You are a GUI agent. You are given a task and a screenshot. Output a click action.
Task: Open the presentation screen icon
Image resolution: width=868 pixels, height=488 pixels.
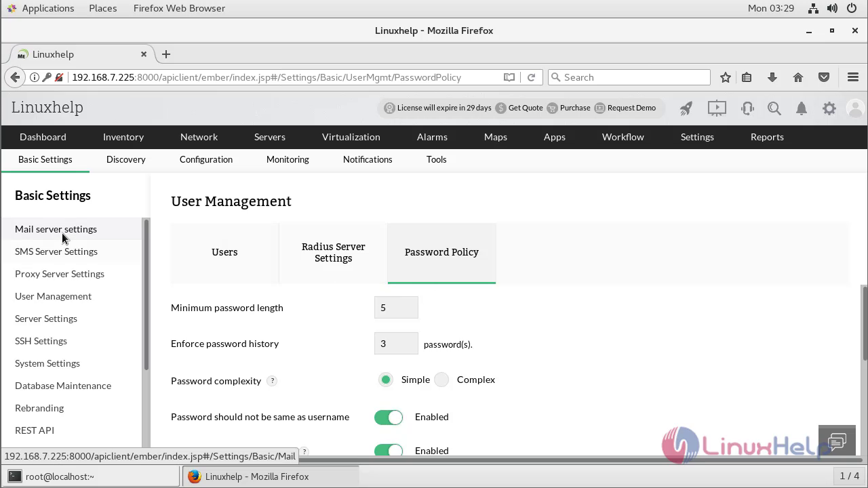(x=717, y=108)
